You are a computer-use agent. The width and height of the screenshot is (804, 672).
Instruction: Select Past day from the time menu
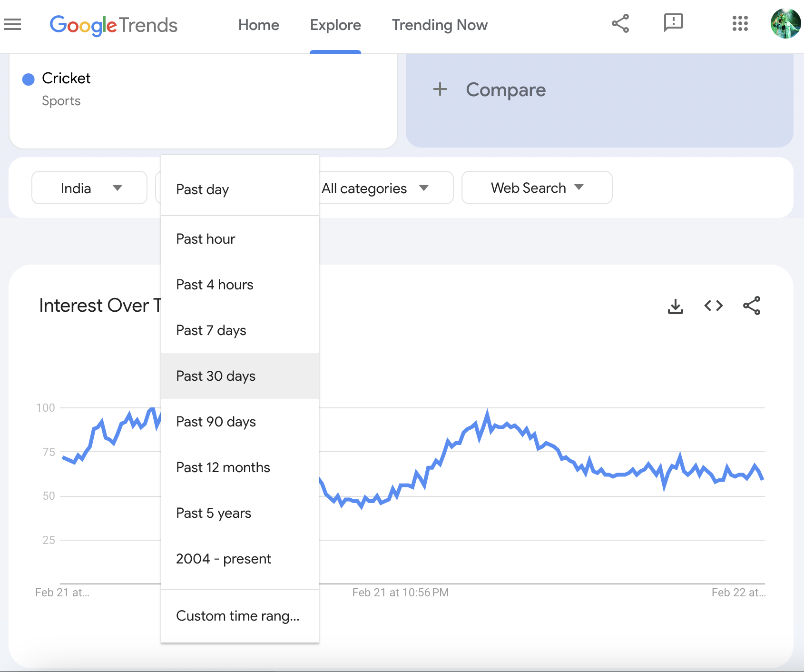click(240, 189)
